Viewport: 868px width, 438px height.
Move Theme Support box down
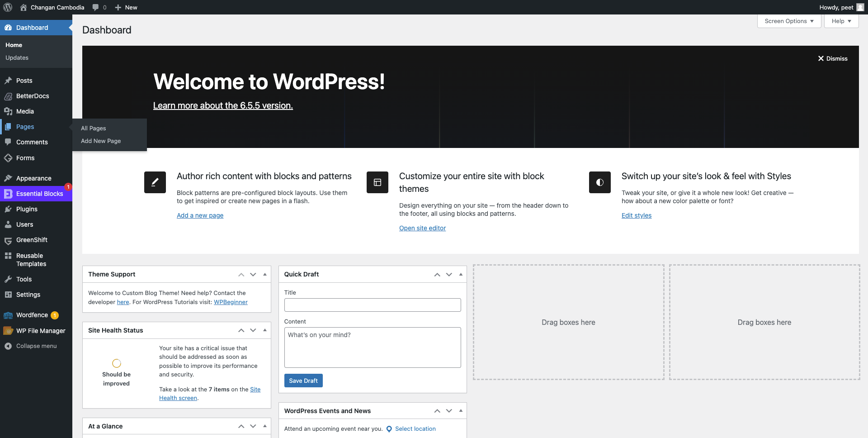[253, 275]
